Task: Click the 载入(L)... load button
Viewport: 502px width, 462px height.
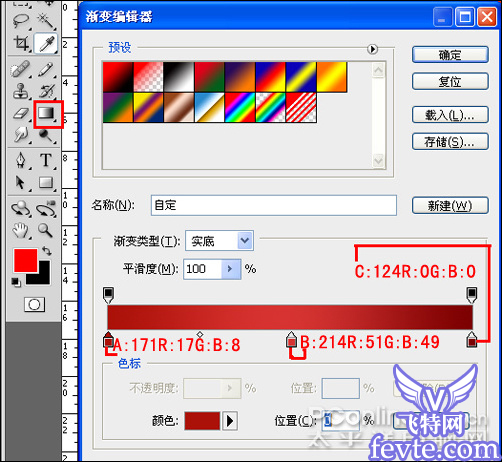Action: [x=450, y=115]
